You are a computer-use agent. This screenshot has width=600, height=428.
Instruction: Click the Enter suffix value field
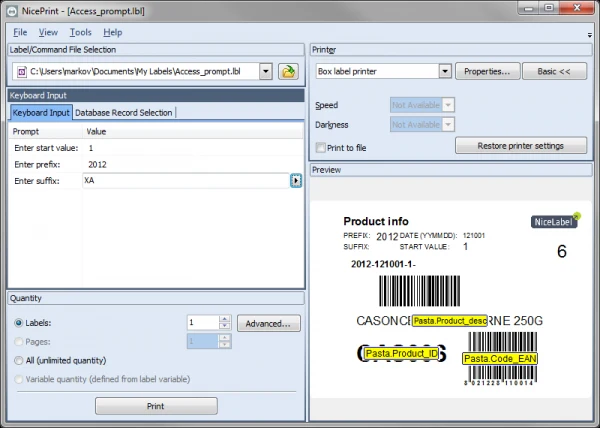[x=186, y=181]
